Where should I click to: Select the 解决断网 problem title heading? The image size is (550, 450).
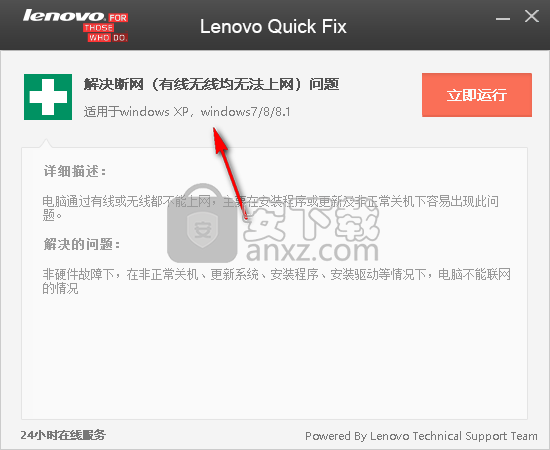click(x=212, y=85)
